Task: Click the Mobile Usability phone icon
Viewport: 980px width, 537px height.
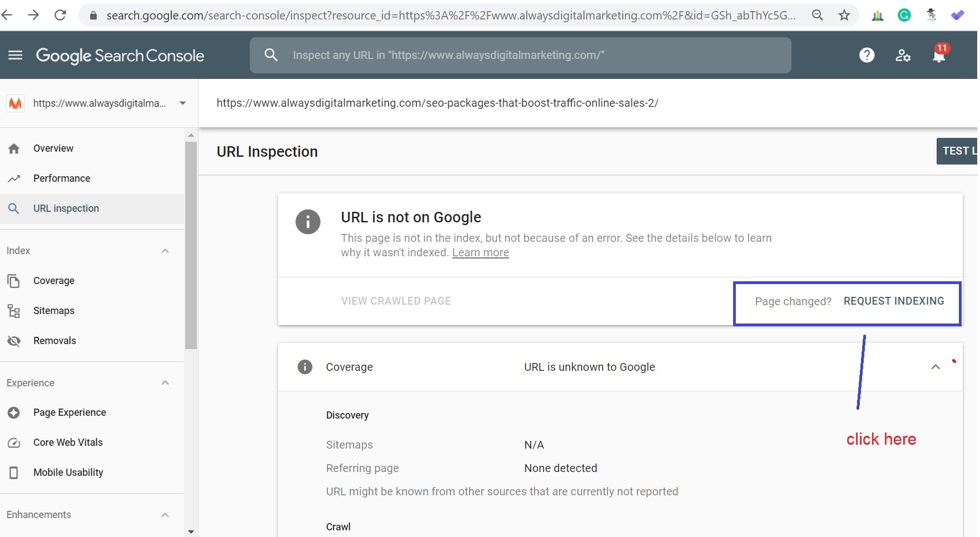Action: (14, 473)
